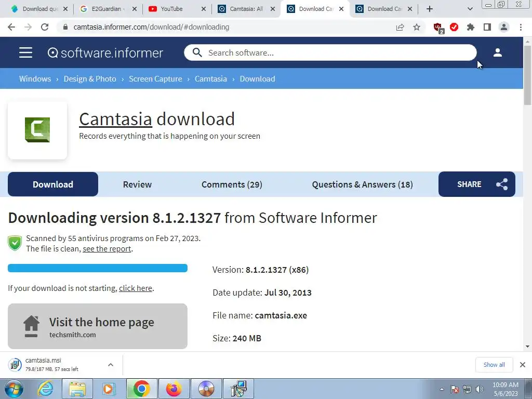Click the share page icon in address bar
Screen dimensions: 532x399
[400, 27]
